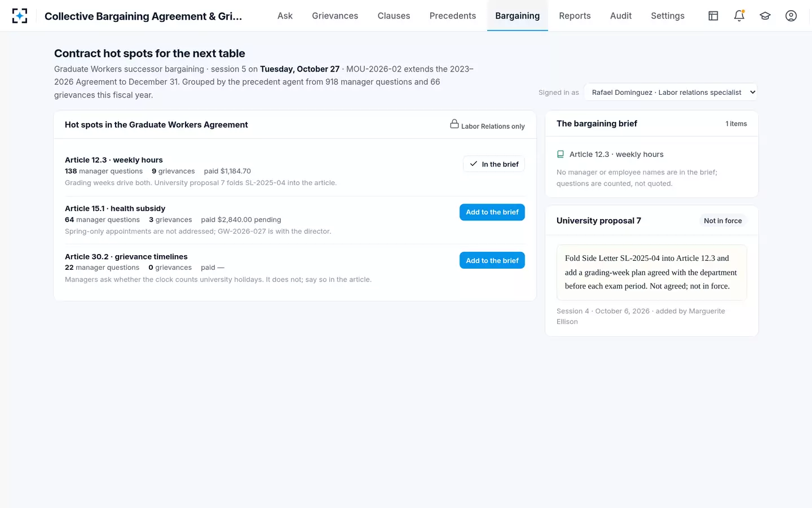Toggle In the brief for Article 12.3
Screen dimensions: 812x508
pyautogui.click(x=494, y=164)
